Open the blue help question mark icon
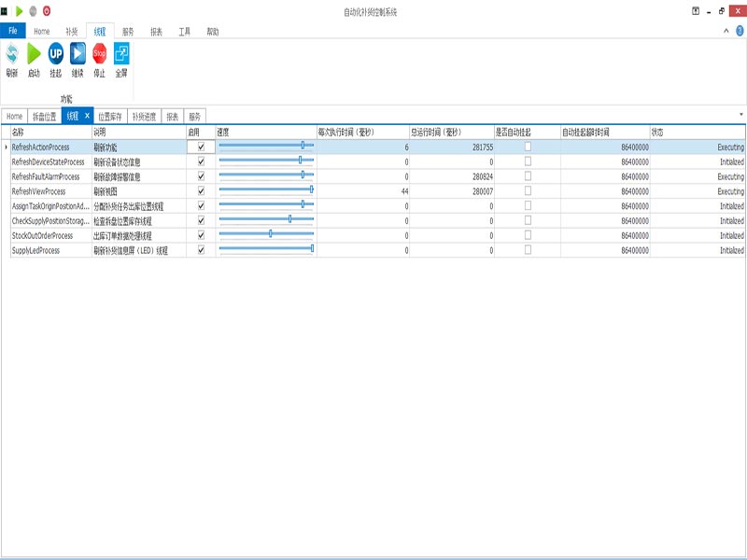Image resolution: width=747 pixels, height=560 pixels. coord(740,31)
